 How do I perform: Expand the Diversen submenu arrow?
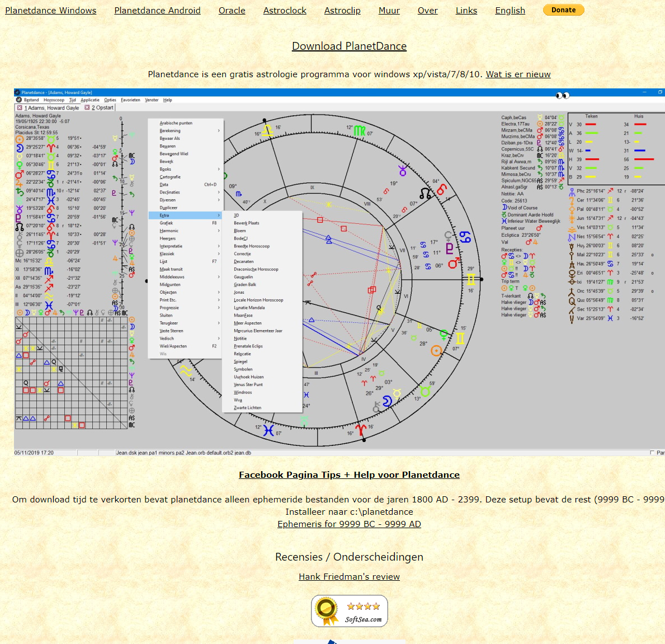219,200
